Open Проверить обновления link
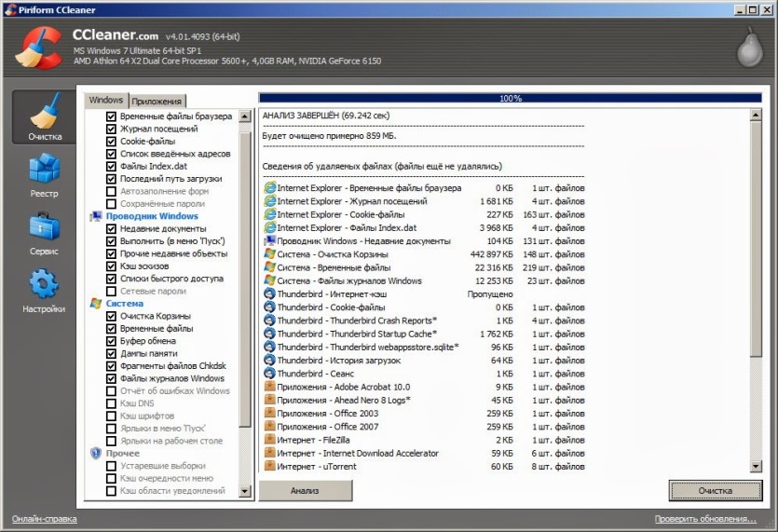The height and width of the screenshot is (532, 778). [x=705, y=519]
